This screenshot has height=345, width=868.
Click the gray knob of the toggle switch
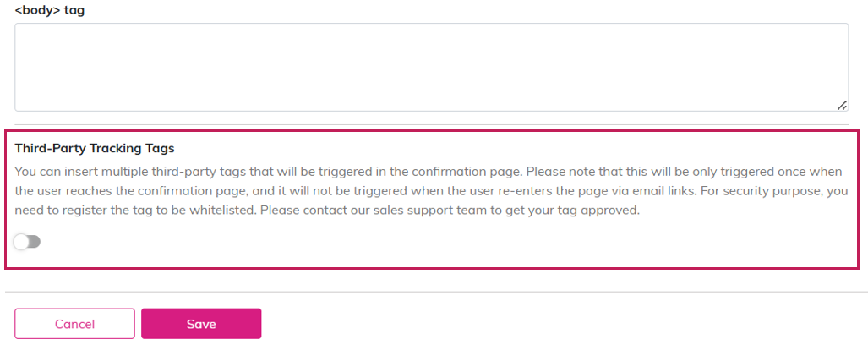coord(22,242)
